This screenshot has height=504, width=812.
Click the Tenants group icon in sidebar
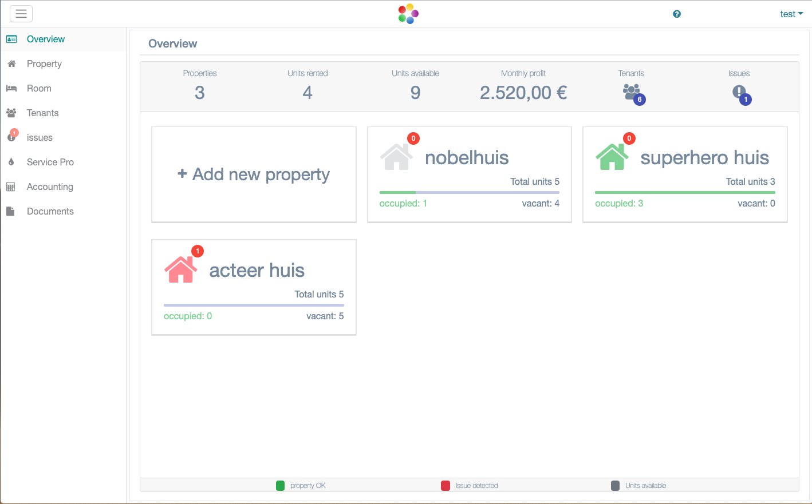(x=11, y=113)
